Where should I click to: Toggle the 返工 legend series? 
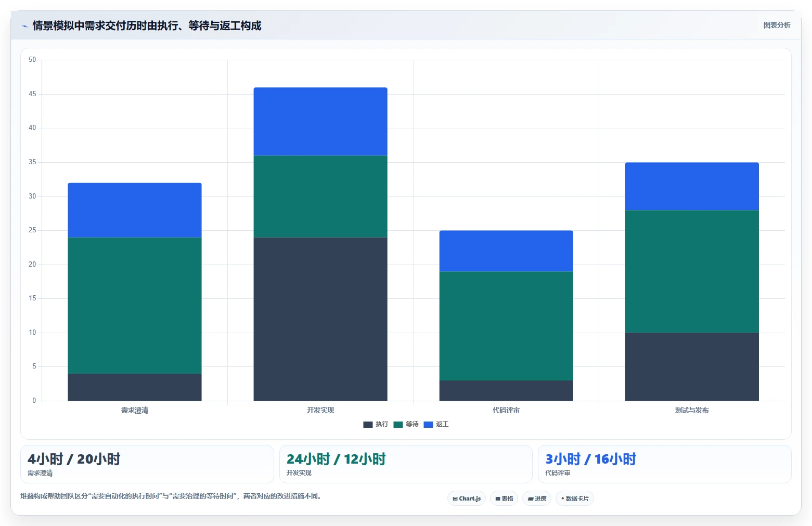pos(436,424)
